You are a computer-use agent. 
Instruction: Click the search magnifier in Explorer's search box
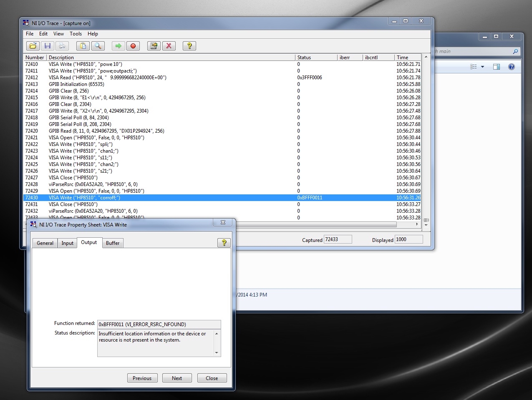[516, 51]
